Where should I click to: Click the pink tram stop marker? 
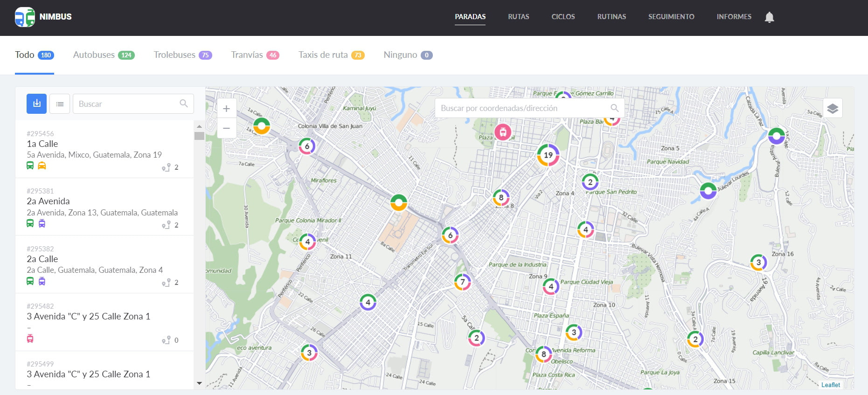(503, 132)
